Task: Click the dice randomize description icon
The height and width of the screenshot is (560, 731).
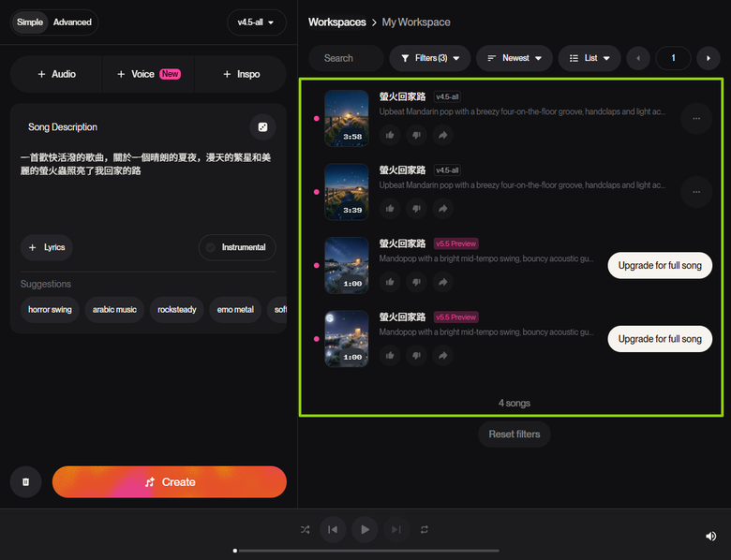Action: coord(262,127)
